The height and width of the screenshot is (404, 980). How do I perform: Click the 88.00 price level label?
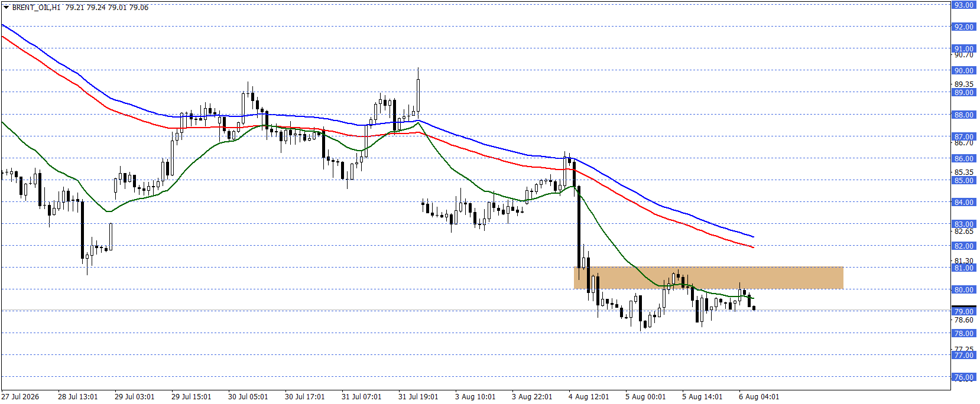click(x=963, y=115)
